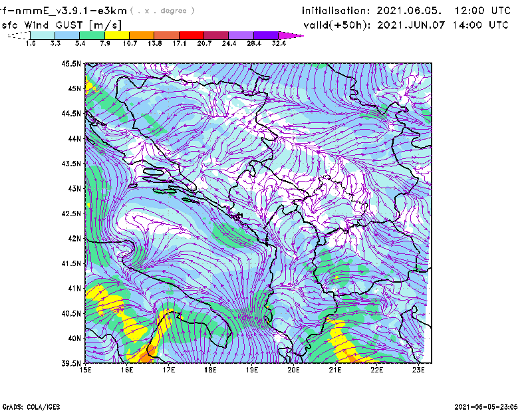Pick the orange legend swatch
The image size is (532, 411).
(x=142, y=35)
